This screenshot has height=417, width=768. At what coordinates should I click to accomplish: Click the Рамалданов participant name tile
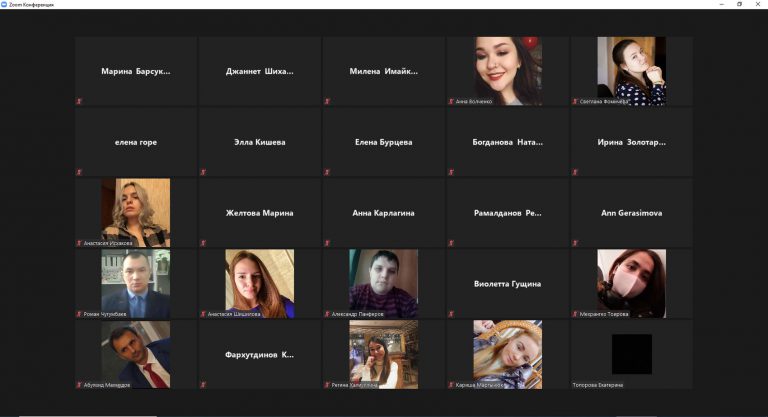pos(507,213)
